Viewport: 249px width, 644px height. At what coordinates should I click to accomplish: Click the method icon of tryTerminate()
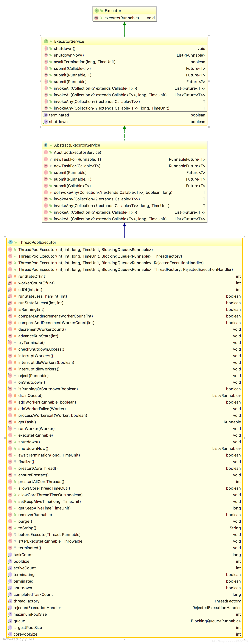click(x=10, y=342)
